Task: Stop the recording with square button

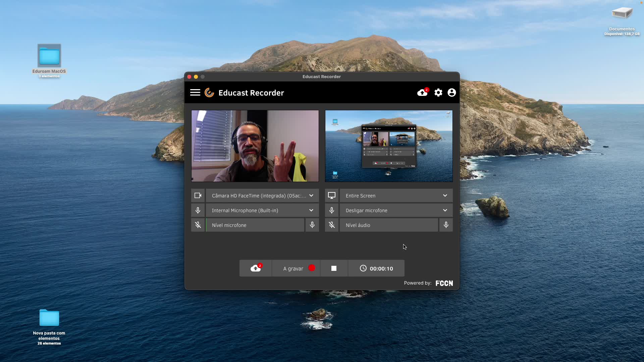Action: [x=334, y=268]
